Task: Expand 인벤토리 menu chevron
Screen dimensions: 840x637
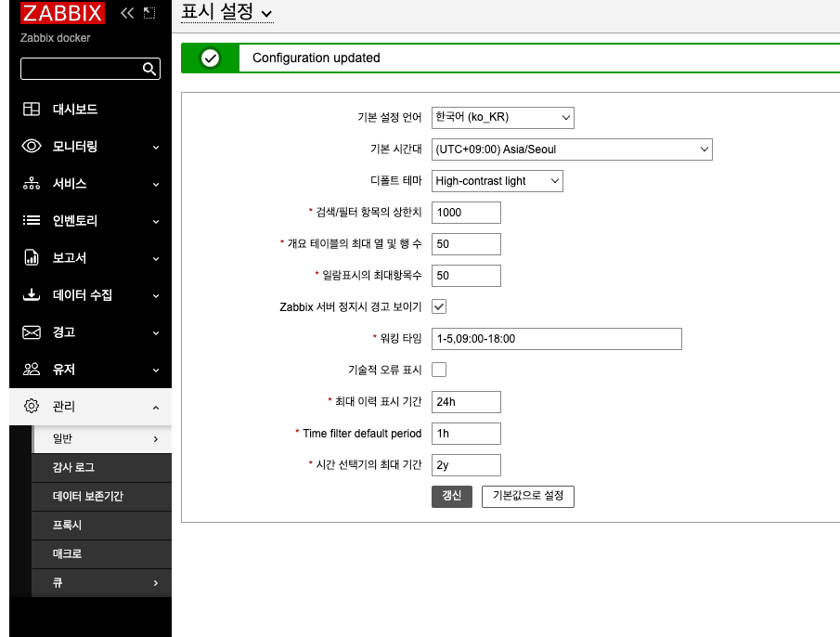Action: pos(156,221)
